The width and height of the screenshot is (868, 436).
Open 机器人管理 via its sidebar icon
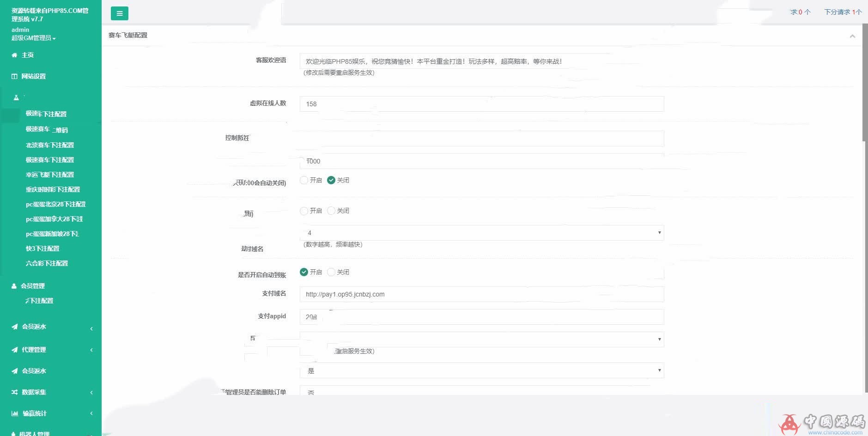14,434
